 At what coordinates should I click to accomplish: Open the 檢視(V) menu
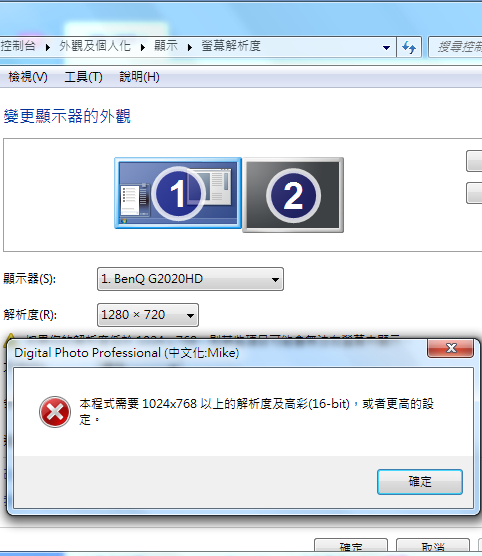(x=28, y=77)
